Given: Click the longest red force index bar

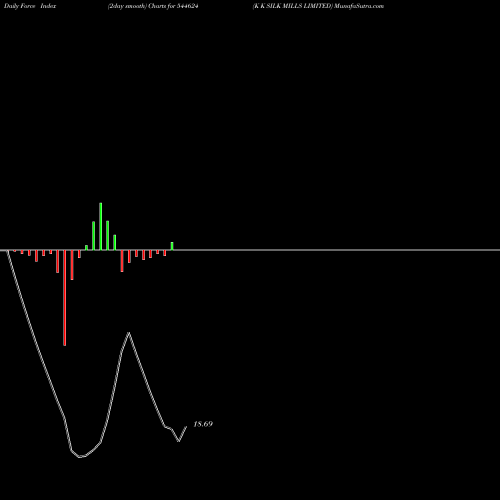Looking at the screenshot, I should click(65, 298).
